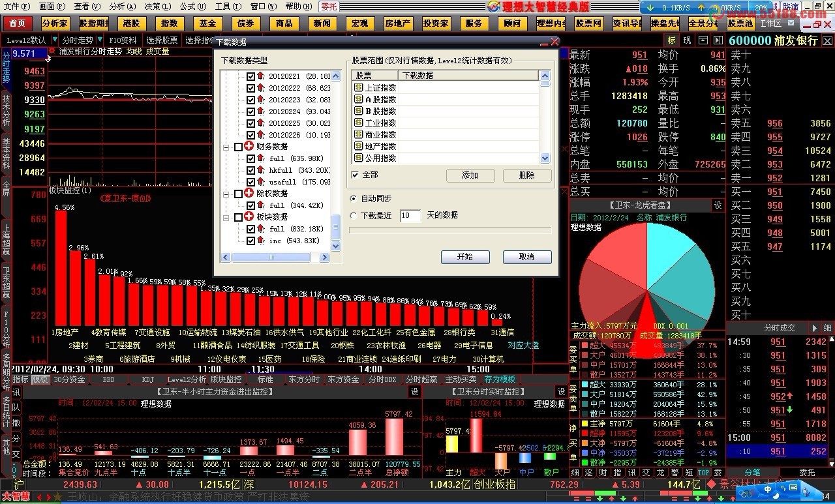Click the tree horizontal scrollbar thumb
The width and height of the screenshot is (835, 504).
[x=272, y=258]
